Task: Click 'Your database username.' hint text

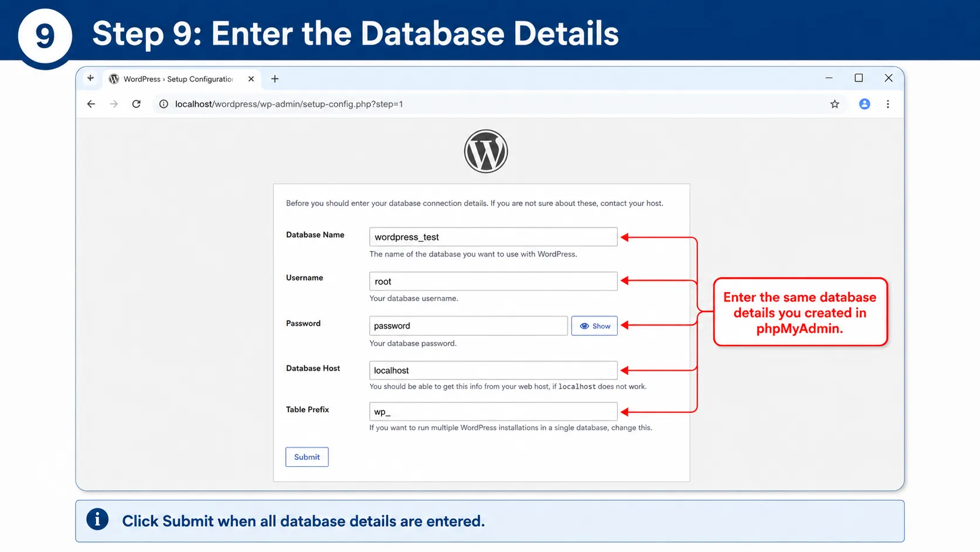Action: pos(414,299)
